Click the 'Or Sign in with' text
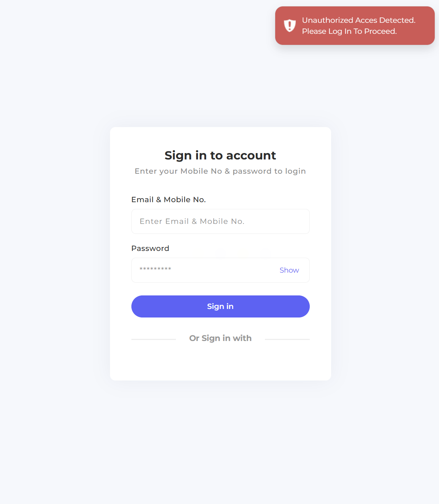439x504 pixels. (x=220, y=338)
